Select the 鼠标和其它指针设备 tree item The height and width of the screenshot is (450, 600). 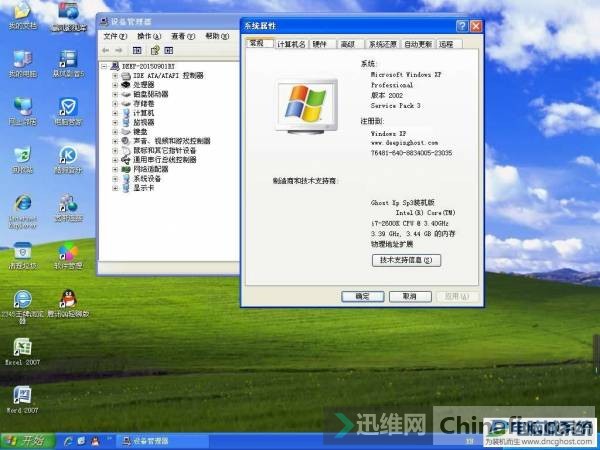[165, 150]
